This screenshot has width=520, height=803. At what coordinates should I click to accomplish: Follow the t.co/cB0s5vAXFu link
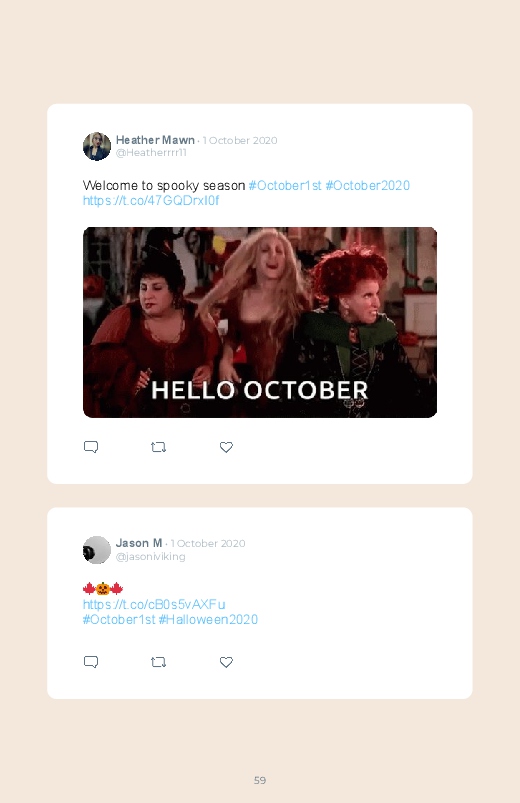click(154, 604)
